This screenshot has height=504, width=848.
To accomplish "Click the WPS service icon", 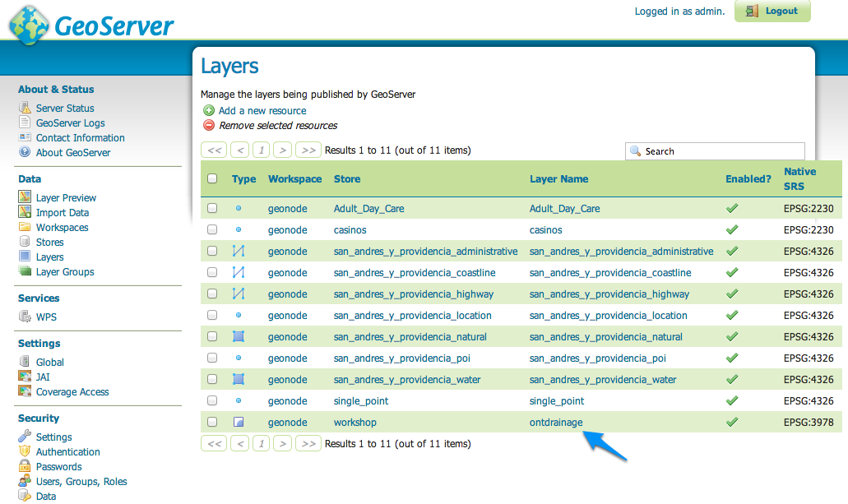I will (25, 317).
